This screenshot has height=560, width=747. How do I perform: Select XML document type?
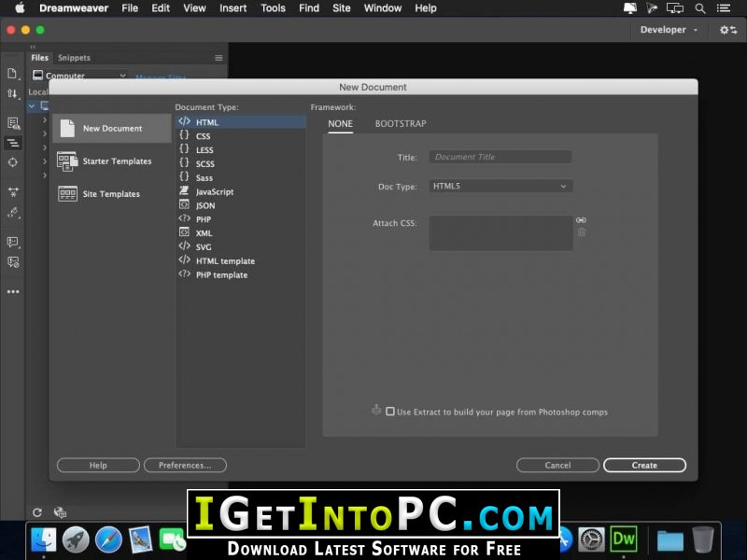tap(241, 232)
